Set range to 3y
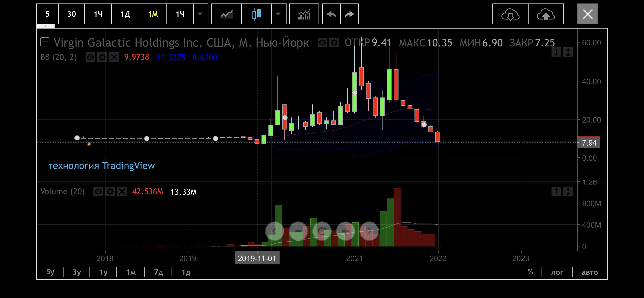The image size is (644, 298). pyautogui.click(x=77, y=272)
